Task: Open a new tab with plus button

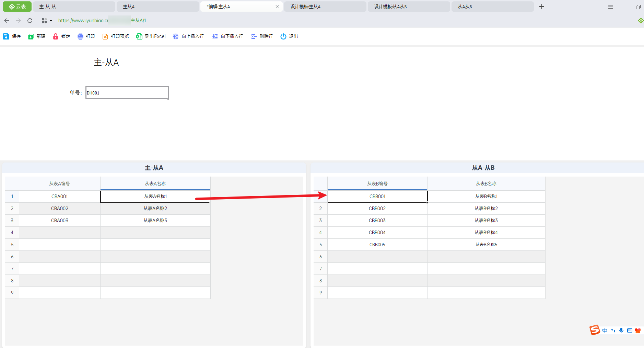Action: pos(542,7)
